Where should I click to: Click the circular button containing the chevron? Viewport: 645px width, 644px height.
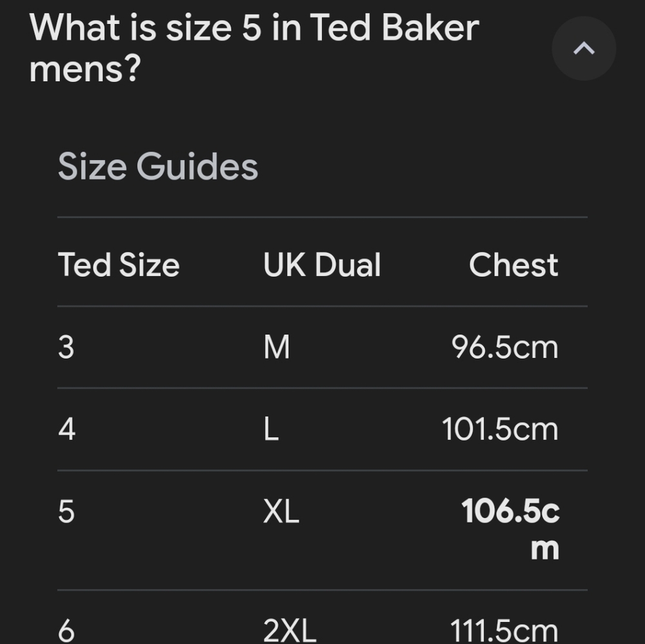pyautogui.click(x=583, y=48)
